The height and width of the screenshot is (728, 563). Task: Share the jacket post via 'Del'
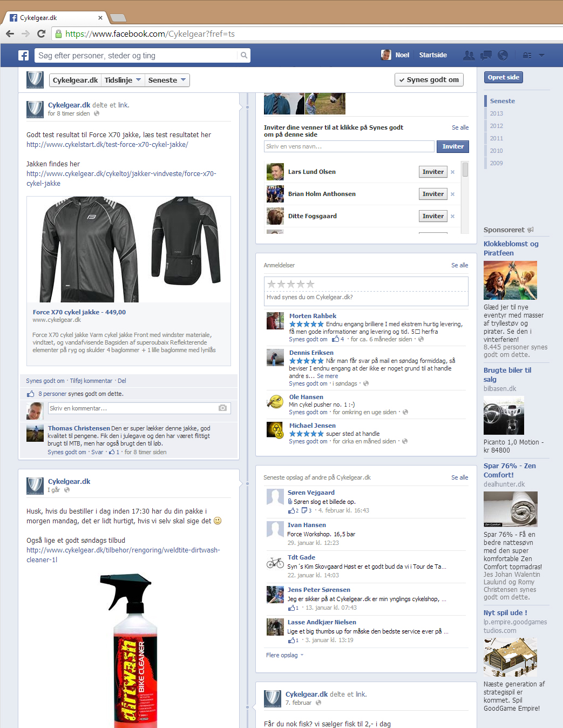(122, 381)
